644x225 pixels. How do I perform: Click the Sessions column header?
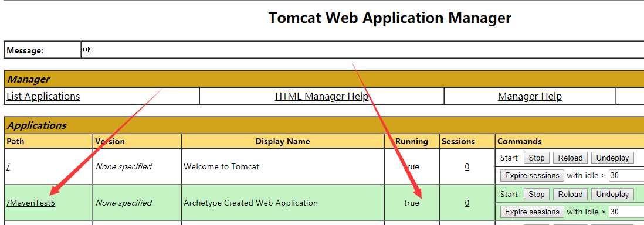point(458,141)
